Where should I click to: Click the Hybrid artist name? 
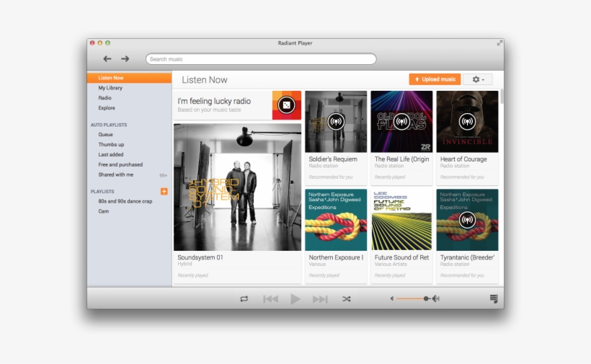(x=185, y=264)
